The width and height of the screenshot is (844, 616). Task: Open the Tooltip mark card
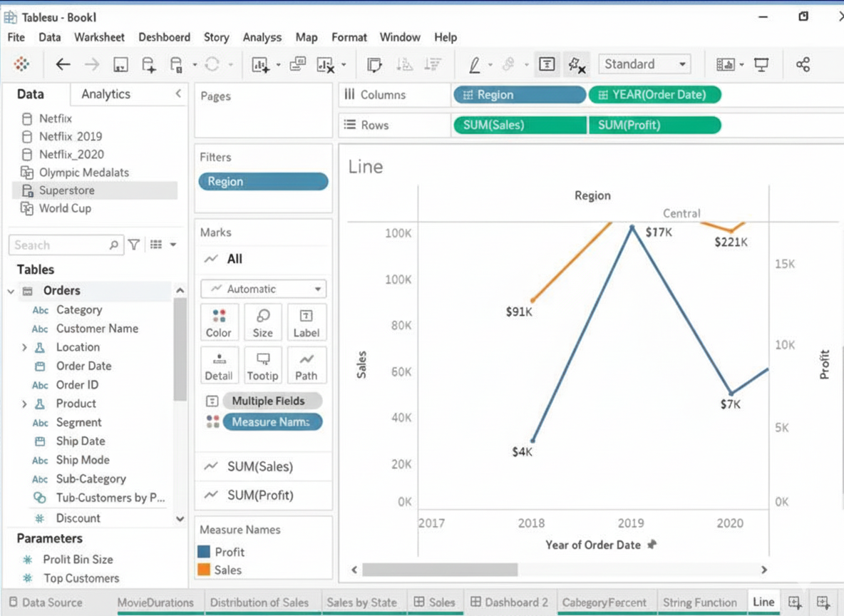[x=262, y=366]
